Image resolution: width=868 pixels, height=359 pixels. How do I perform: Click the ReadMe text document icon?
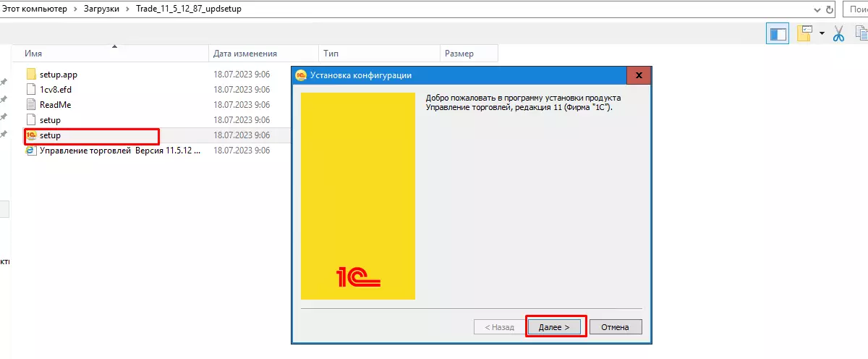(x=30, y=105)
